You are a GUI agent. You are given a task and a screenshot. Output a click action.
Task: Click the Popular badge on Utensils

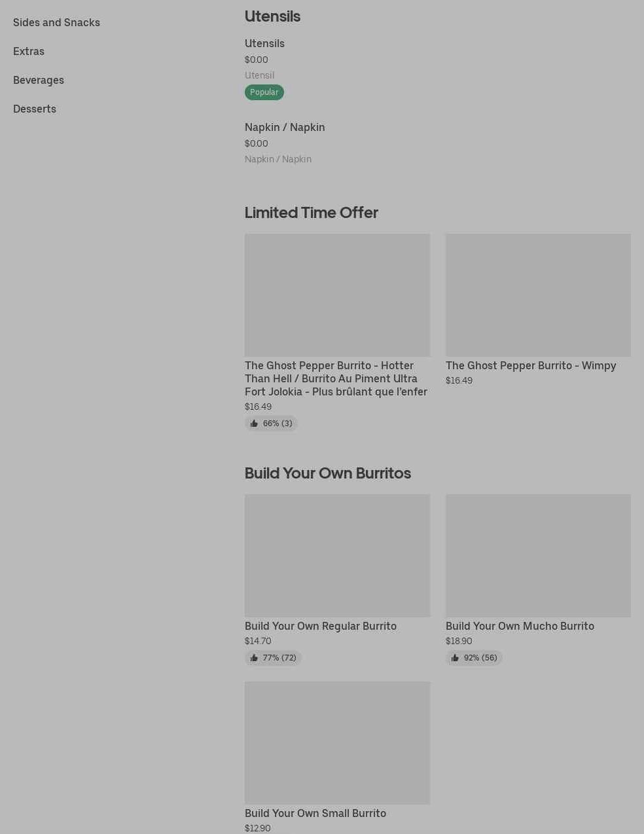(264, 92)
